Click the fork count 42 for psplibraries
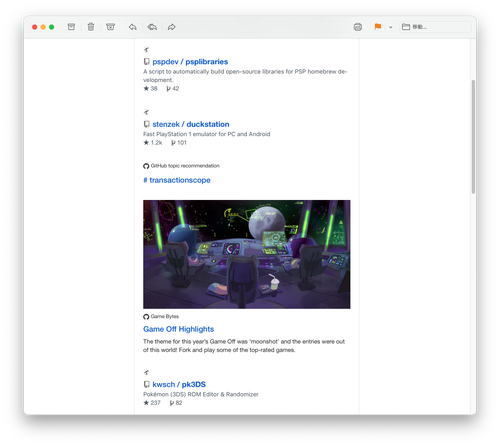Viewport: 500px width, 446px height. pyautogui.click(x=173, y=89)
